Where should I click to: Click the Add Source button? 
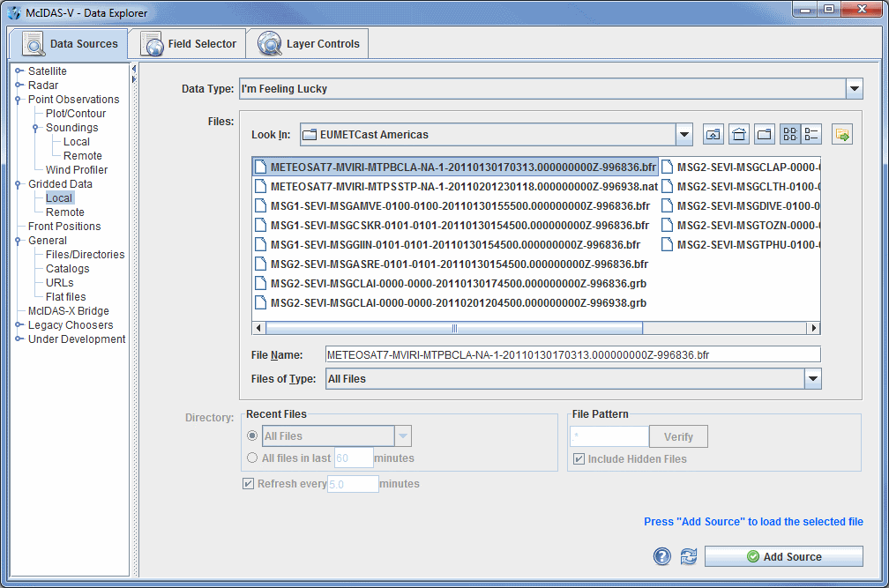[x=783, y=556]
